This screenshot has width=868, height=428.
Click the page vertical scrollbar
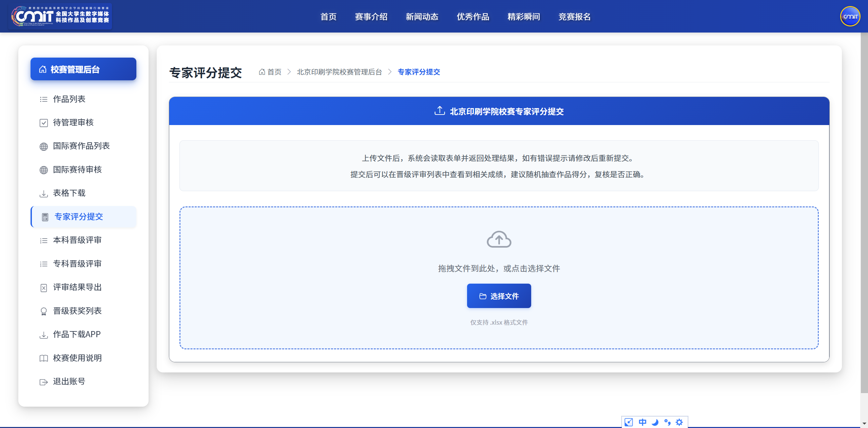pos(864,213)
